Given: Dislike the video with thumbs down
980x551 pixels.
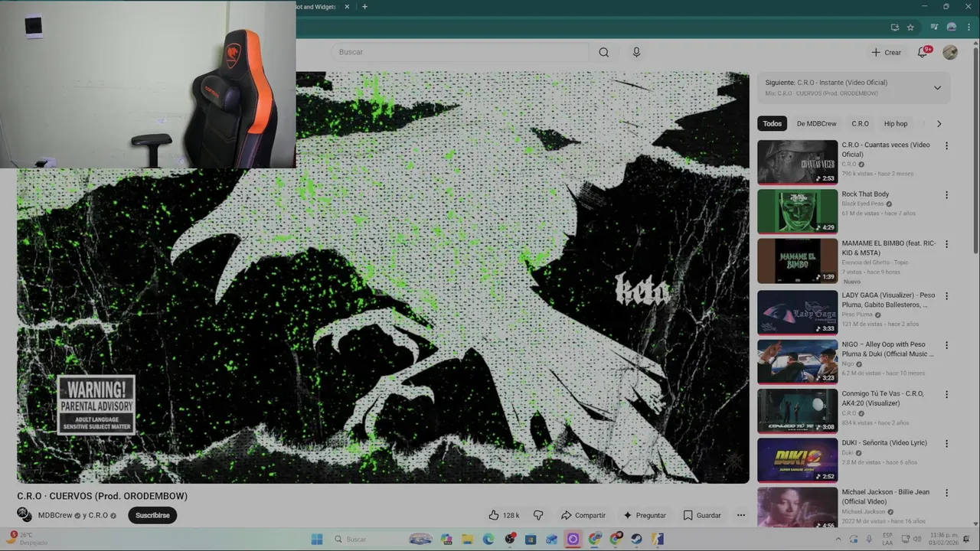Looking at the screenshot, I should (x=538, y=515).
